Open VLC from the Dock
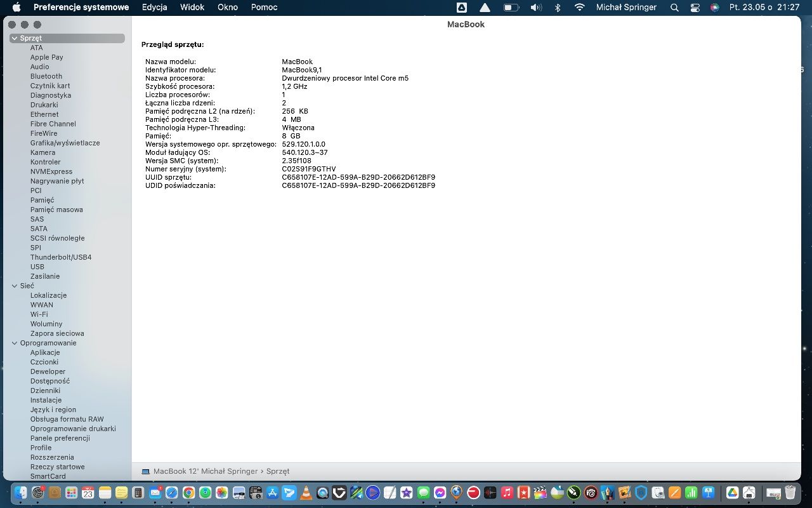The width and height of the screenshot is (812, 508). click(306, 492)
